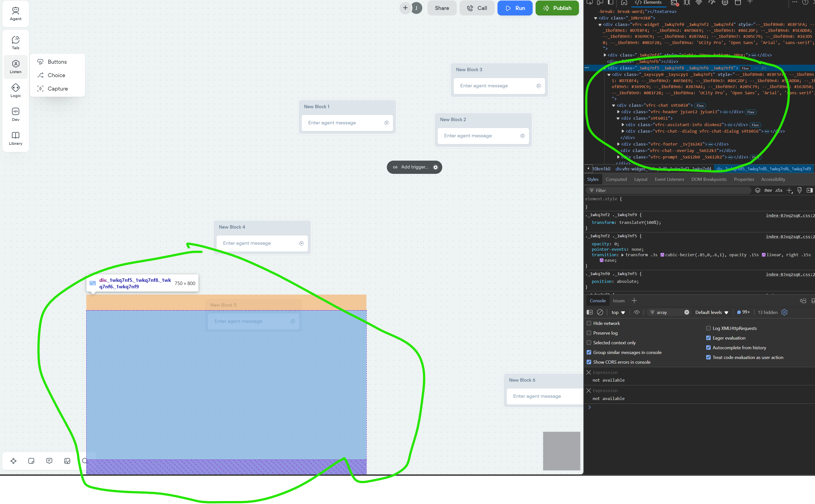Select the sticky note tool in bottom toolbar
This screenshot has height=504, width=815.
click(x=31, y=461)
